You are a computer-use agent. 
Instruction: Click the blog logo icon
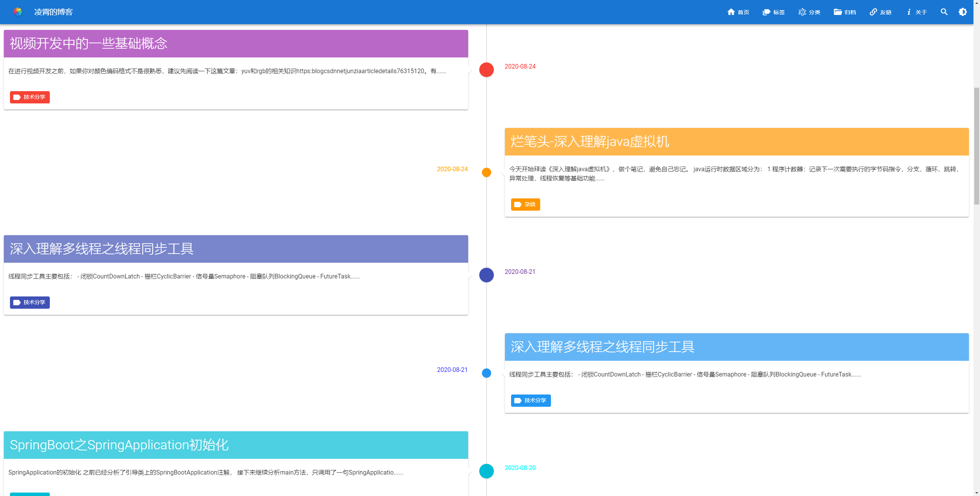(18, 12)
